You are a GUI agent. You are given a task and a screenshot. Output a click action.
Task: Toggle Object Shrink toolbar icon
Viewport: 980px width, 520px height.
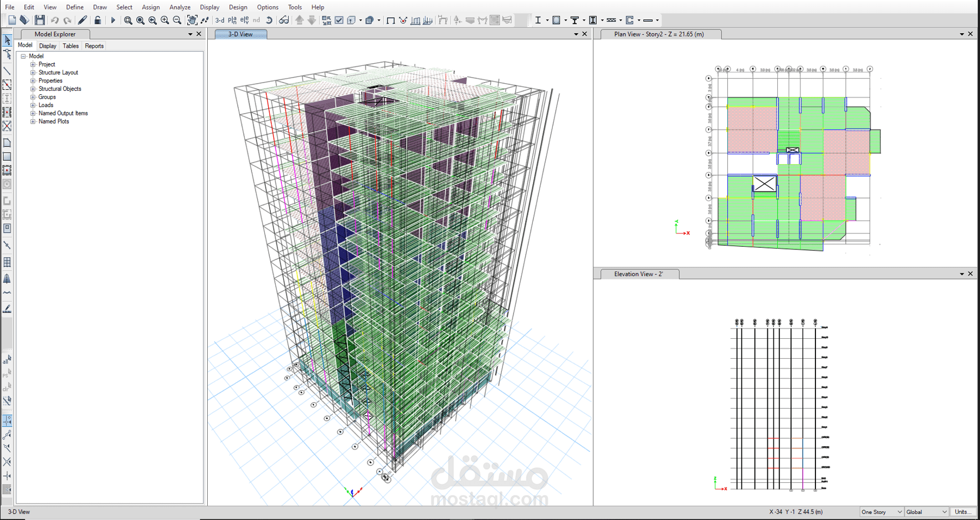tap(326, 21)
